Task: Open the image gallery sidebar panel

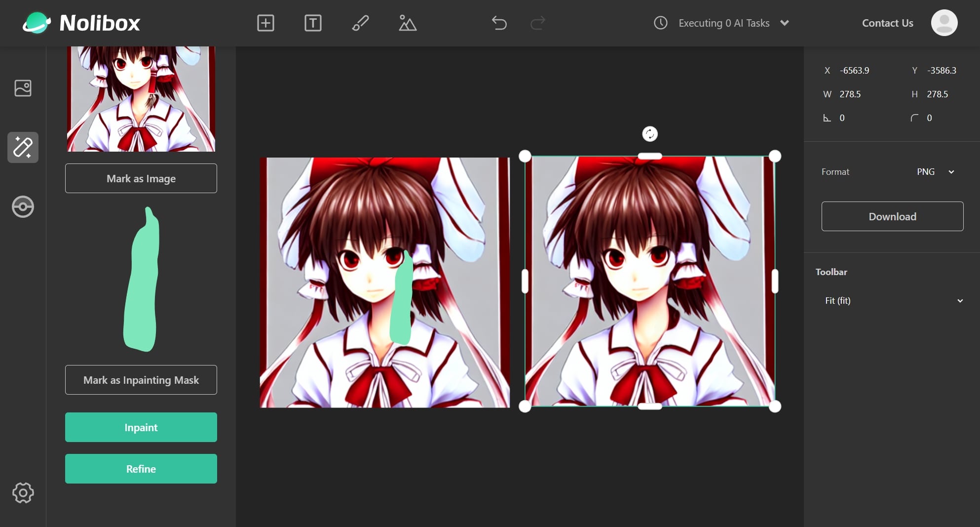Action: coord(23,88)
